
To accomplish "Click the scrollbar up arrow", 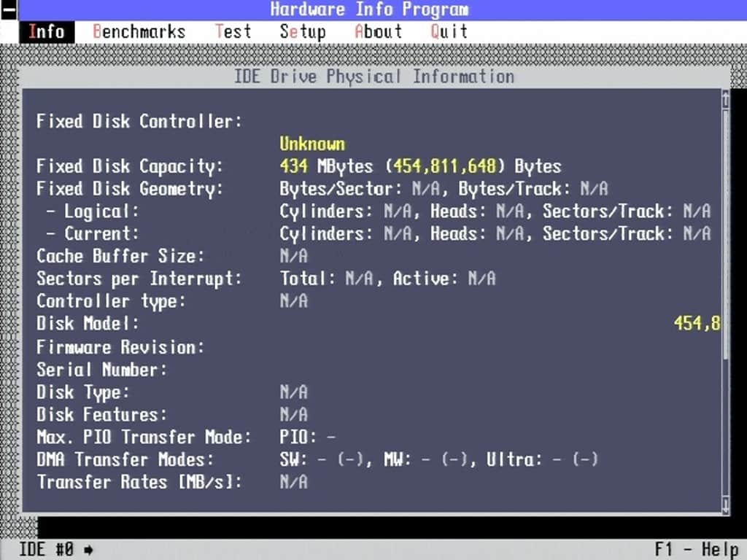I will pyautogui.click(x=726, y=99).
